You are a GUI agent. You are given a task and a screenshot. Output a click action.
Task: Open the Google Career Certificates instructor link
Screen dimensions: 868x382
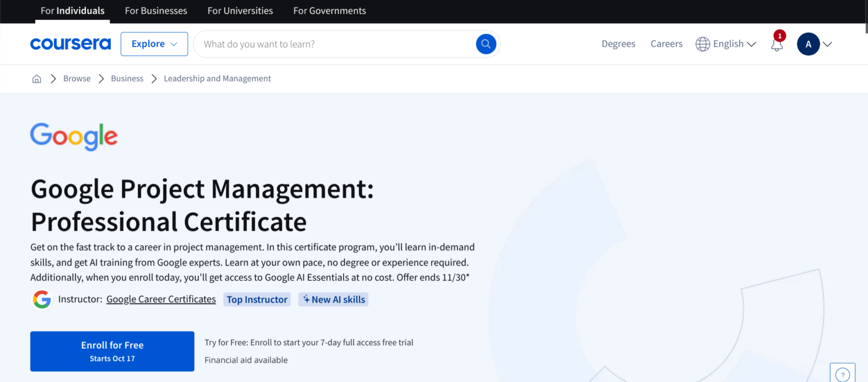[x=160, y=299]
